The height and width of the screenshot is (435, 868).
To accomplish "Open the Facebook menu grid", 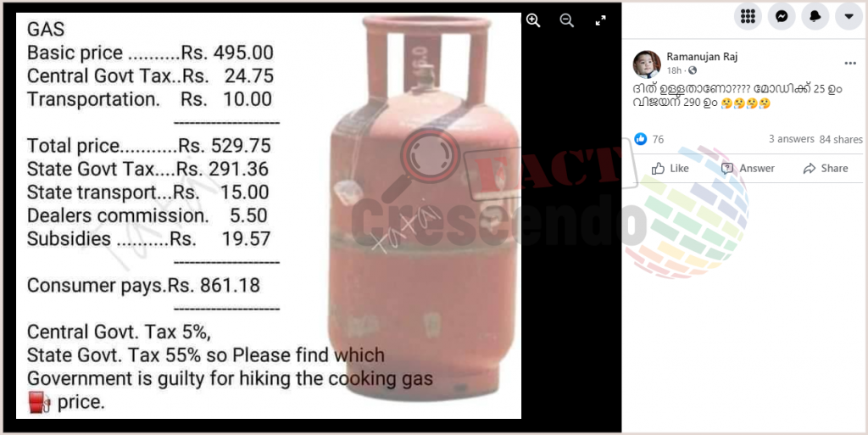I will click(x=748, y=17).
